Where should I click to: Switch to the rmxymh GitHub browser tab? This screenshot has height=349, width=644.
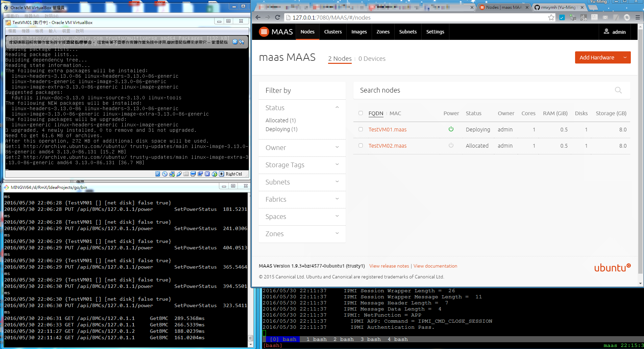pyautogui.click(x=559, y=7)
